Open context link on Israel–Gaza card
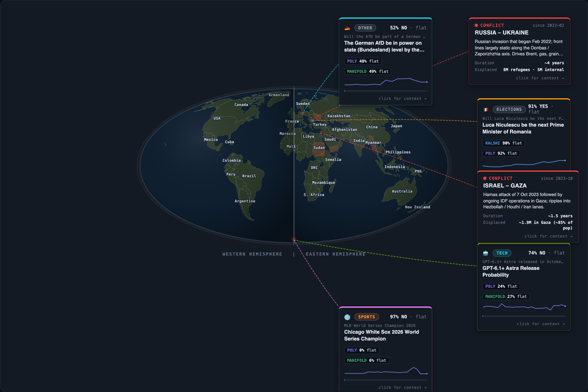 (548, 236)
